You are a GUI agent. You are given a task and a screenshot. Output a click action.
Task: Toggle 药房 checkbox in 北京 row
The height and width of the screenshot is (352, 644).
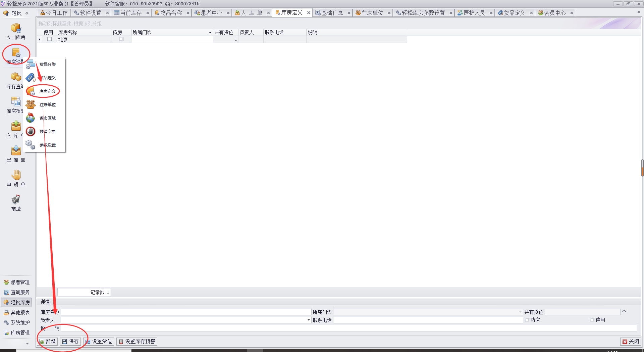point(121,39)
